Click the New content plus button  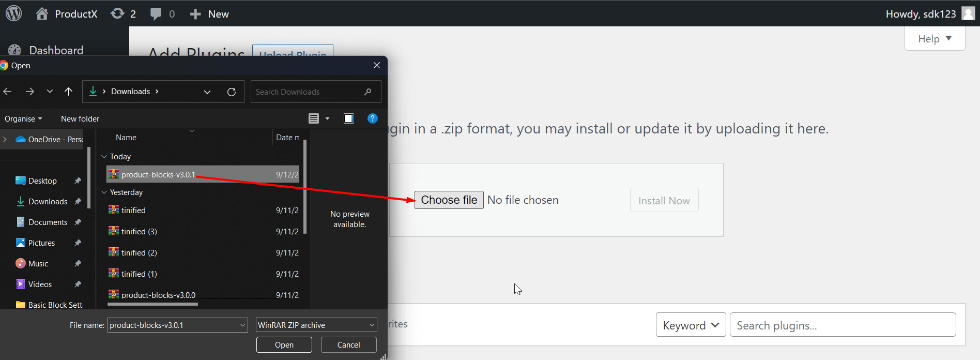[x=209, y=14]
